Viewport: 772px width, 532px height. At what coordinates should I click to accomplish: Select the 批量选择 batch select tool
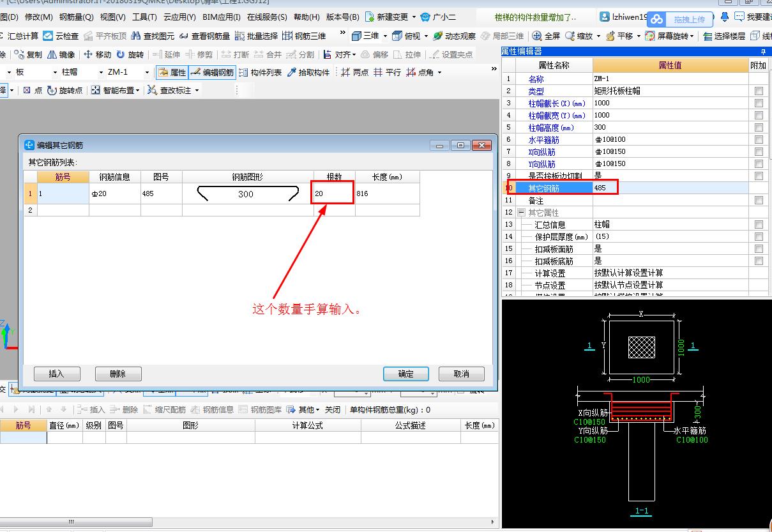(257, 36)
